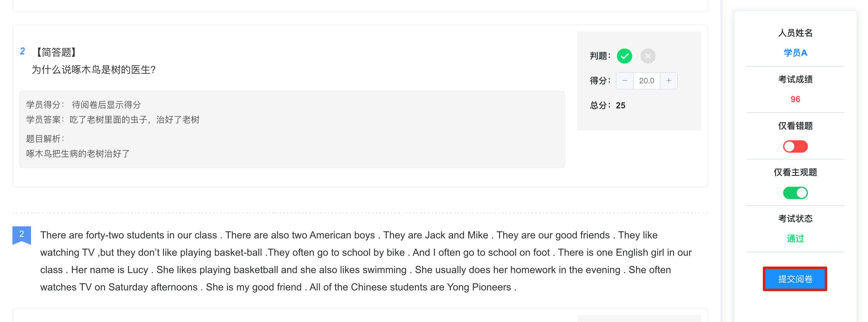Click the 【简答题】 question type label
868x322 pixels.
coord(57,52)
